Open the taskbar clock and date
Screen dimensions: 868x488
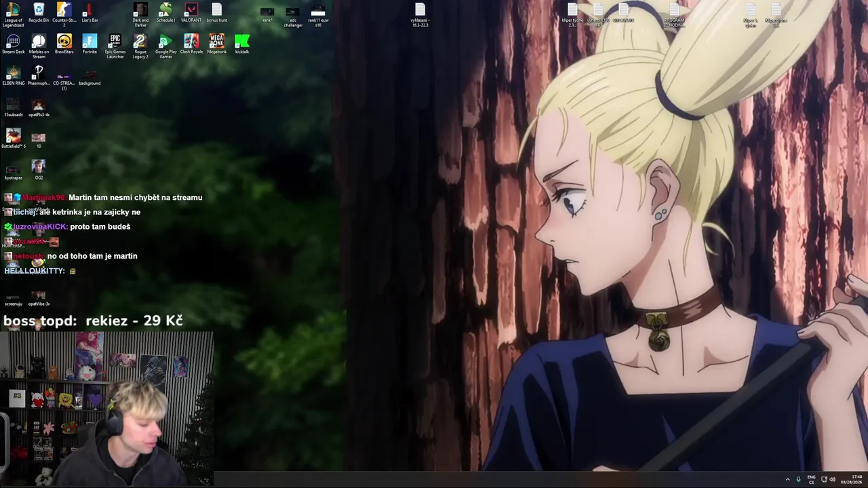pos(852,480)
